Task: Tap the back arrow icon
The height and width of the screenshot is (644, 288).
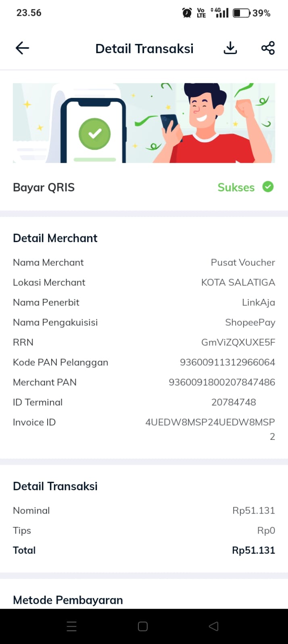Action: coord(22,48)
